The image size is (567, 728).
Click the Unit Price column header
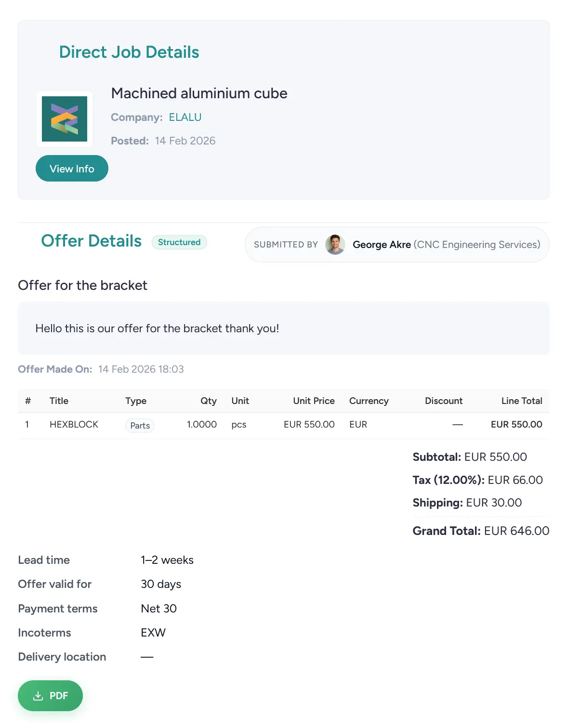314,401
